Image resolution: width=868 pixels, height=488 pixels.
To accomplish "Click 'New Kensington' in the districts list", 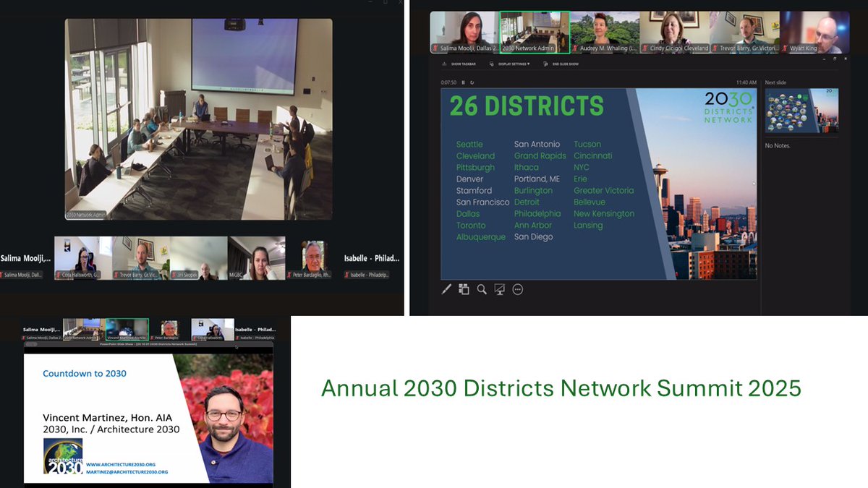I will click(x=604, y=214).
